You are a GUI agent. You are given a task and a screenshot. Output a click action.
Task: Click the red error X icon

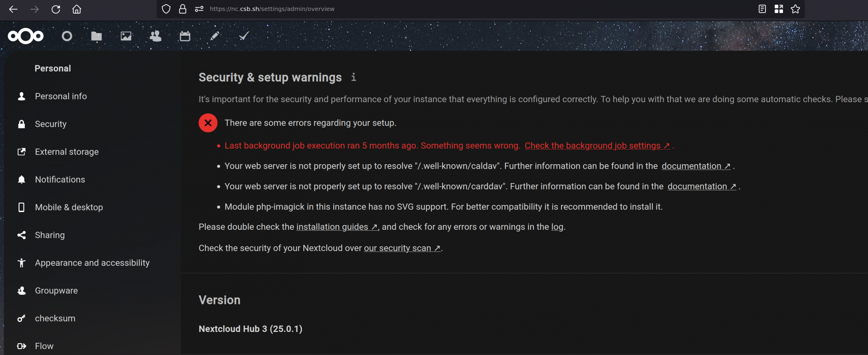click(208, 123)
